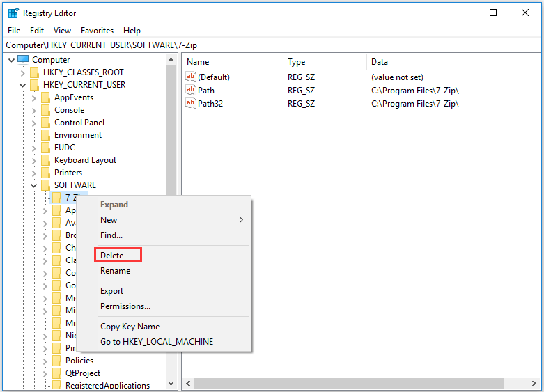Select the Environment key label
Viewport: 544px width, 392px height.
pos(78,135)
